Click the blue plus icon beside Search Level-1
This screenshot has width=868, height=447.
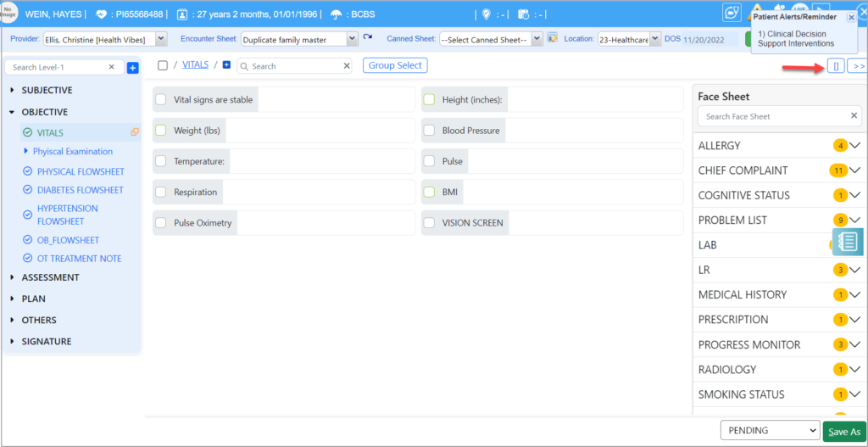coord(132,68)
